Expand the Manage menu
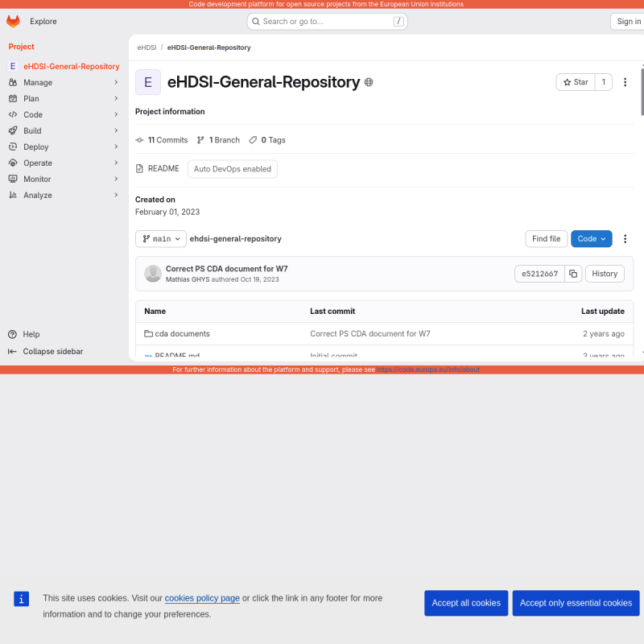 pos(64,83)
